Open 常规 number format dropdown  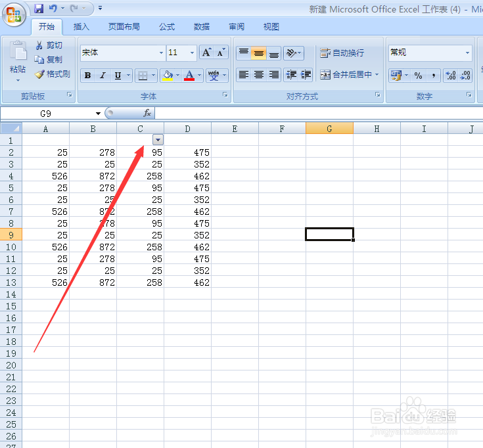point(468,53)
